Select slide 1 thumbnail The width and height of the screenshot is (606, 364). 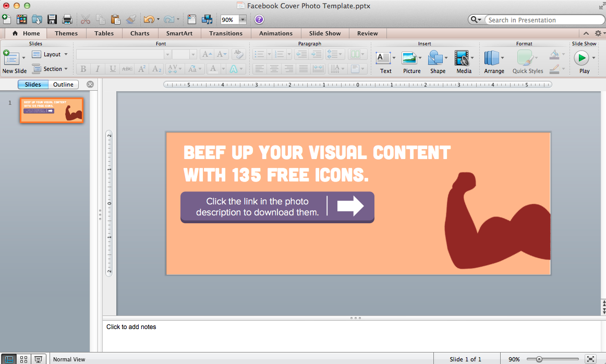[52, 111]
